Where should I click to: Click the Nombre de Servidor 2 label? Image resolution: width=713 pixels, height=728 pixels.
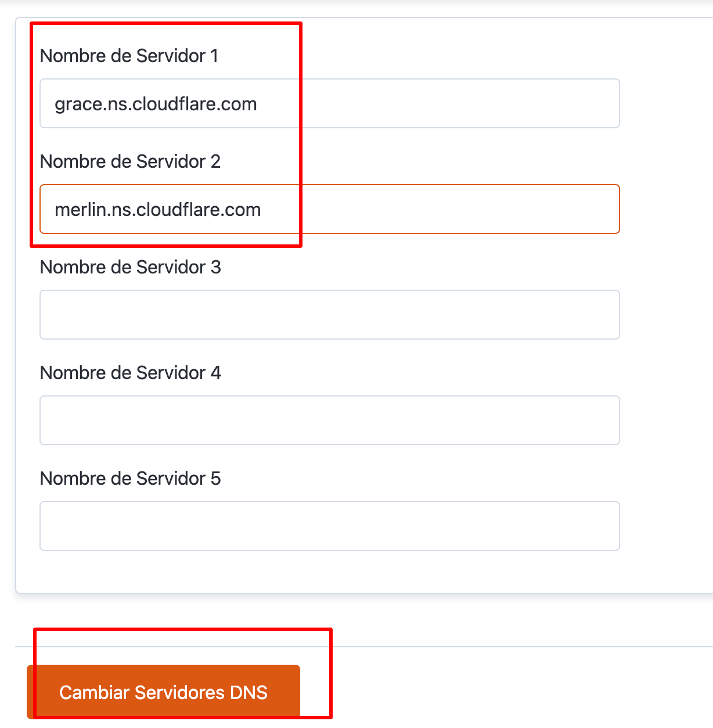pos(130,161)
